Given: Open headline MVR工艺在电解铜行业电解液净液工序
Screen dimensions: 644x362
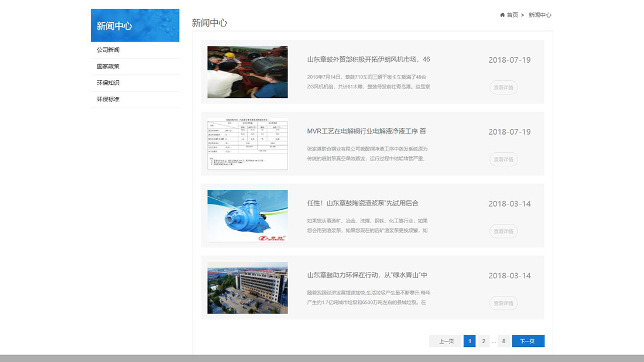Looking at the screenshot, I should pyautogui.click(x=366, y=131).
